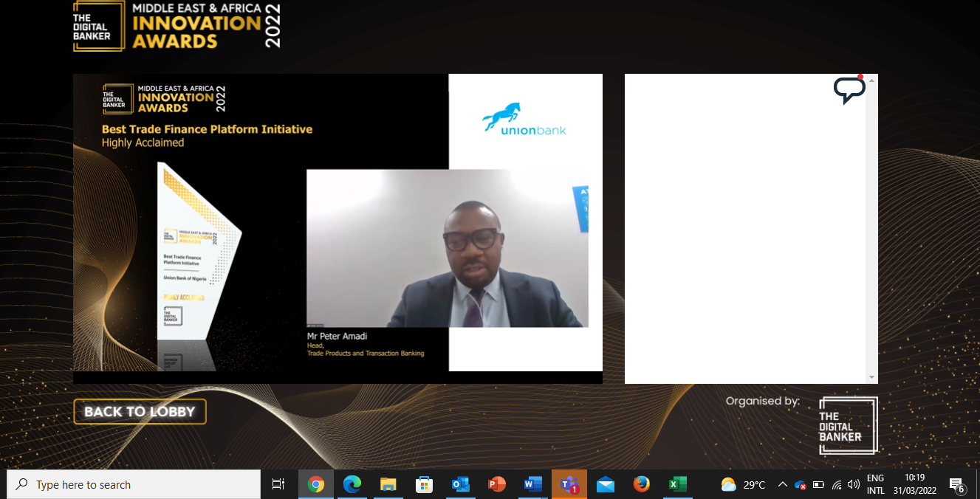Screen dimensions: 980x499
Task: Switch to Google Chrome in taskbar
Action: [316, 484]
